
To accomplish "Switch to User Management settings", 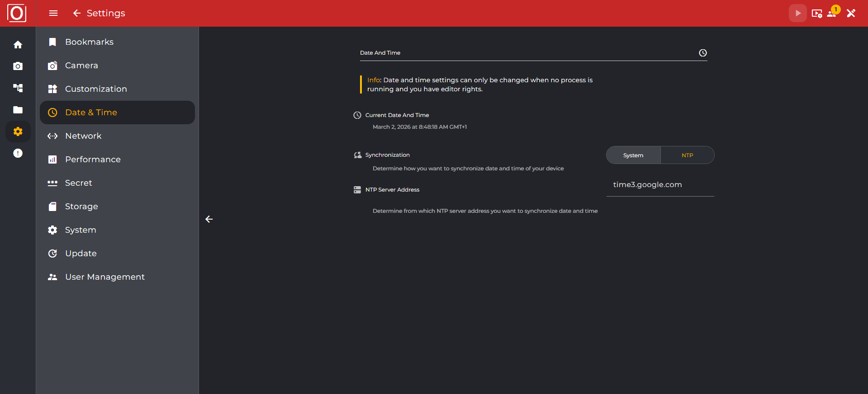I will (104, 277).
